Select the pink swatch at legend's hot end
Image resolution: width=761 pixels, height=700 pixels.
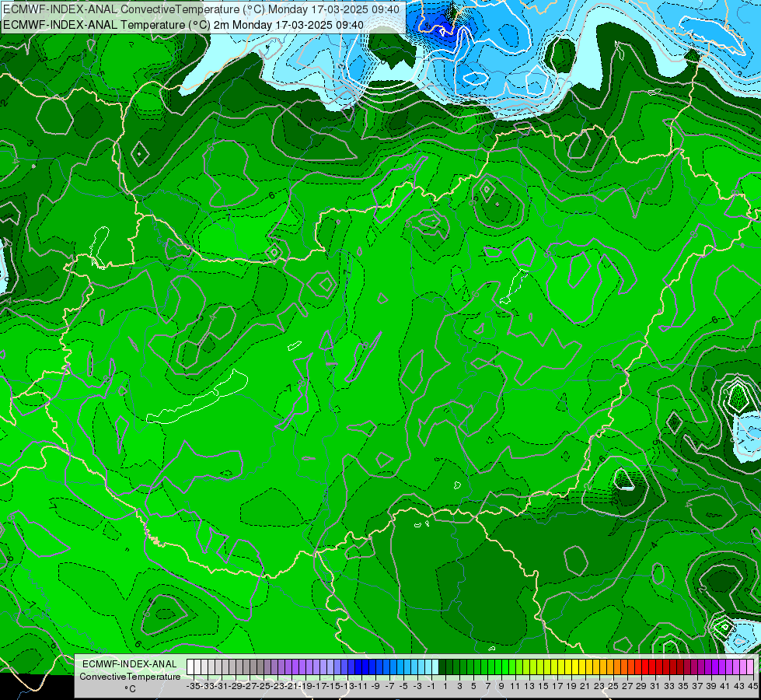pos(750,667)
